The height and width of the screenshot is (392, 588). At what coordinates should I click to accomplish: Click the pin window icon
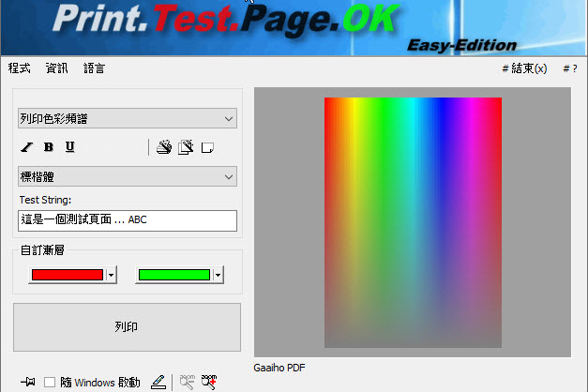point(28,383)
